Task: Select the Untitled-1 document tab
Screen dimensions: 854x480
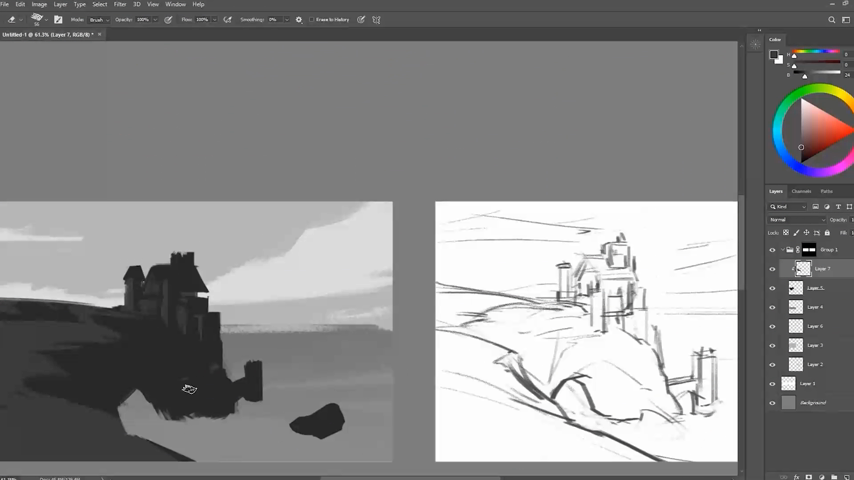Action: [48, 34]
